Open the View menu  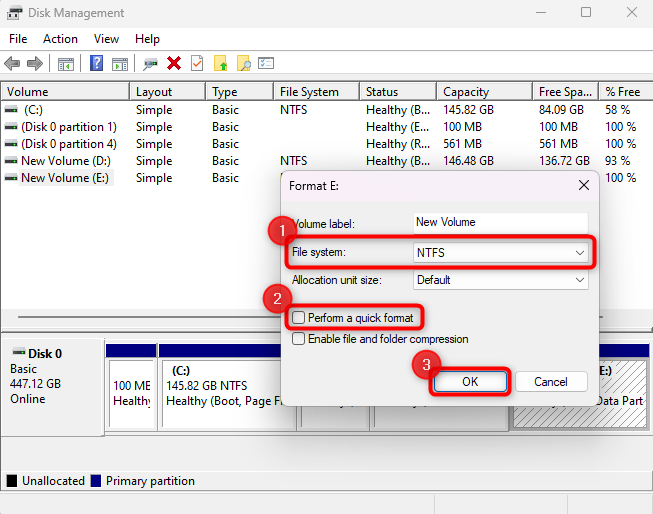click(x=106, y=39)
